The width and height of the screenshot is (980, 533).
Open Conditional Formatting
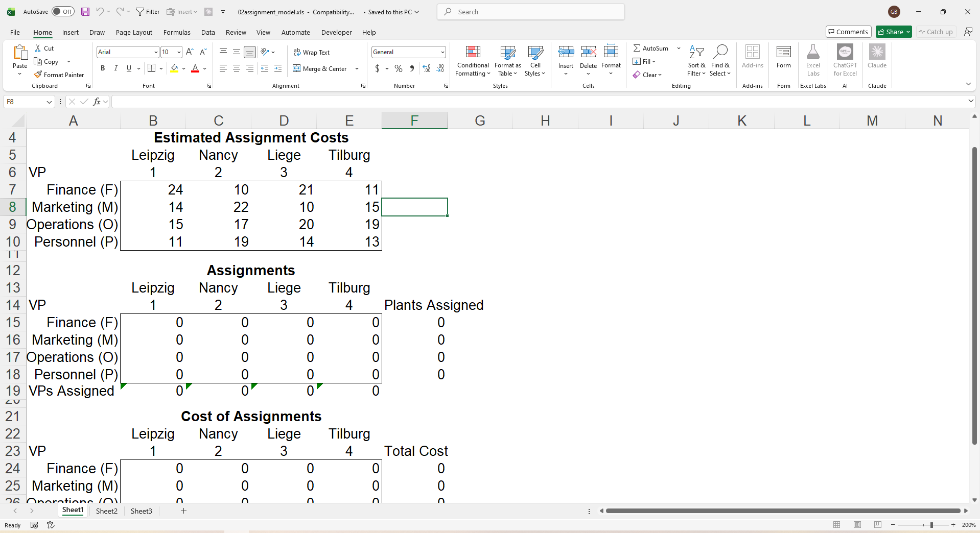pyautogui.click(x=473, y=61)
